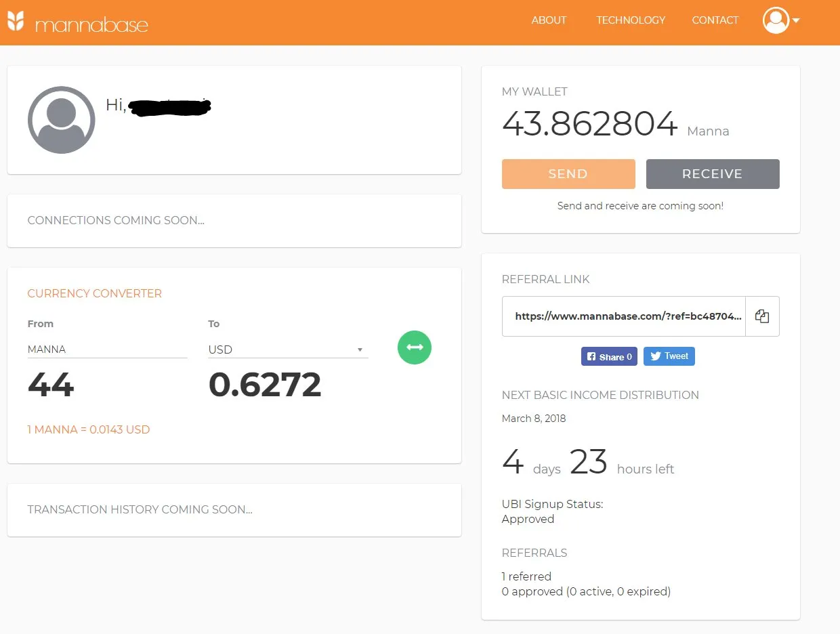
Task: Click the MY WALLET heading
Action: (x=534, y=91)
